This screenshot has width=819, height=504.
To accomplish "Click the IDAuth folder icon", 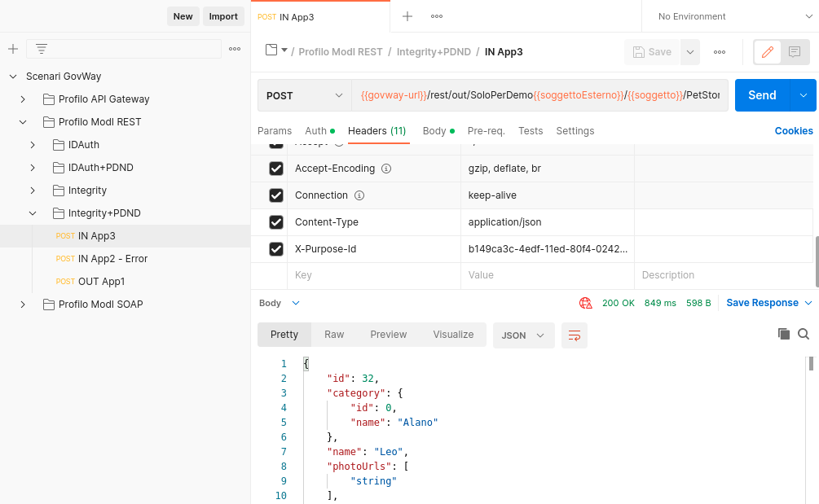I will 59,145.
